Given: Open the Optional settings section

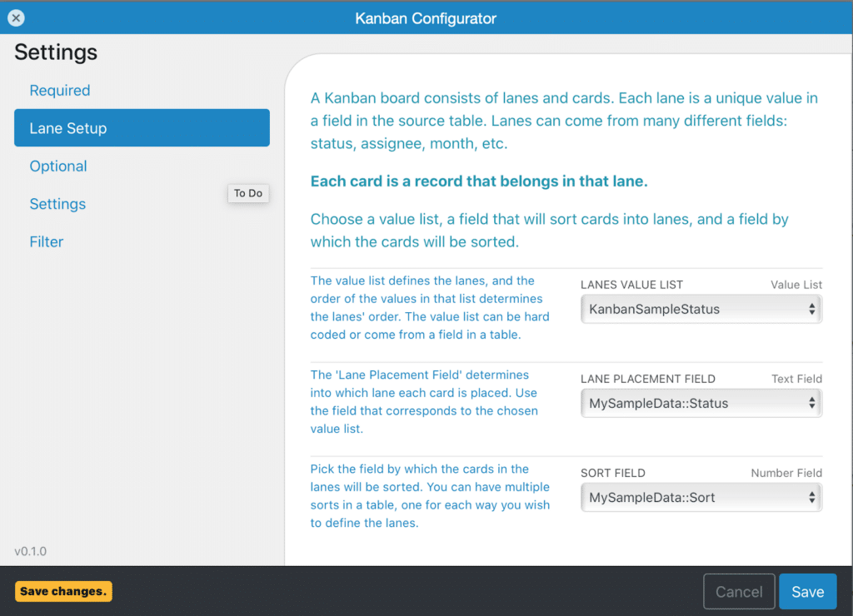Looking at the screenshot, I should pyautogui.click(x=58, y=166).
